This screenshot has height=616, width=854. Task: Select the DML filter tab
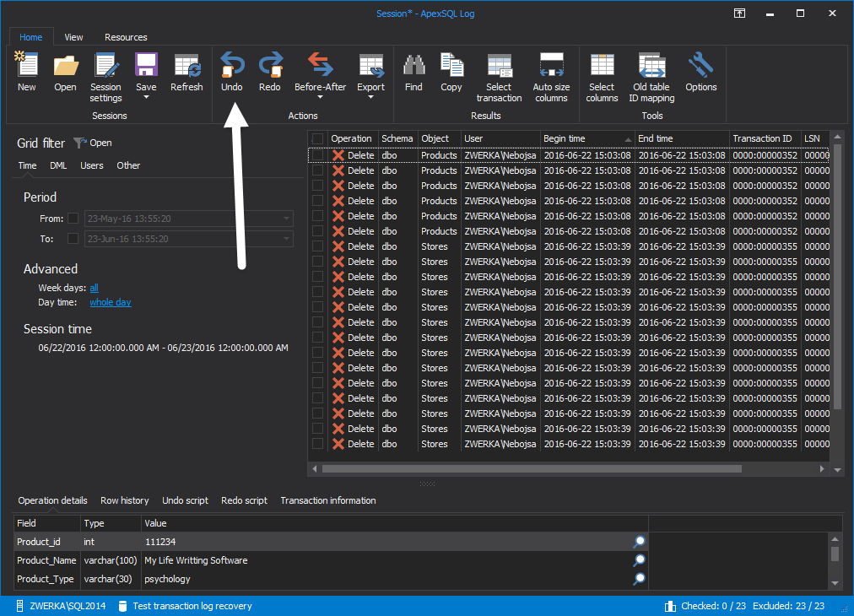pyautogui.click(x=58, y=165)
